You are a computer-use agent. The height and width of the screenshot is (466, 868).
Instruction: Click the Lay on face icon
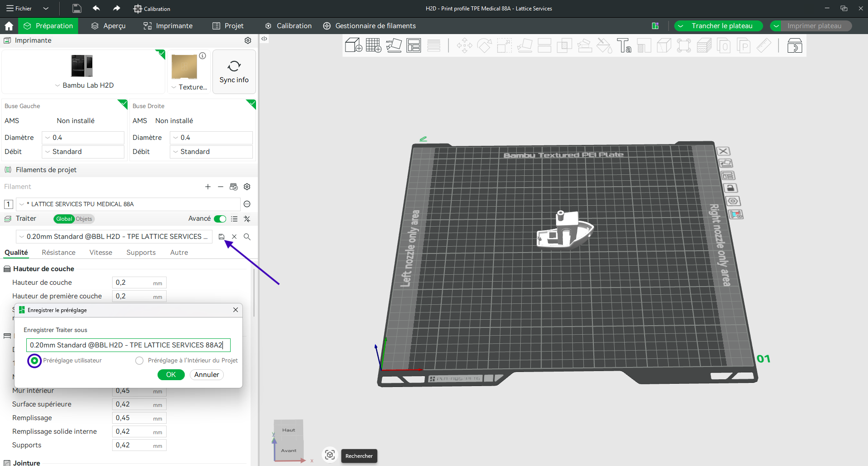[524, 45]
